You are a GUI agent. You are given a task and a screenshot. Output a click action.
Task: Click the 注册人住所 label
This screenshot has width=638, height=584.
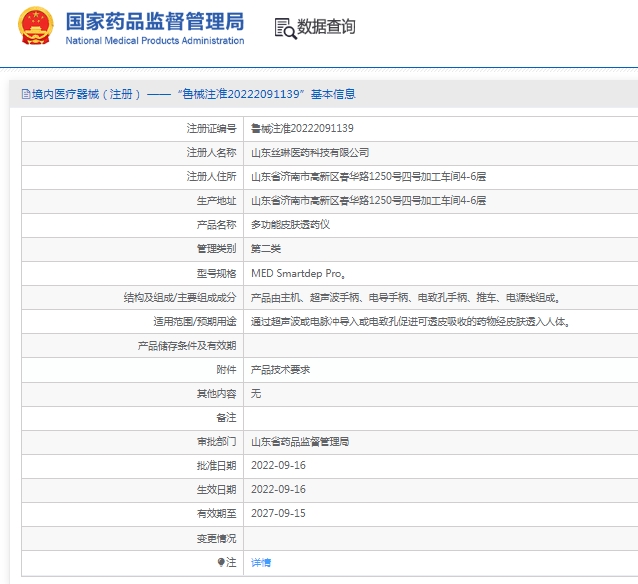point(212,177)
